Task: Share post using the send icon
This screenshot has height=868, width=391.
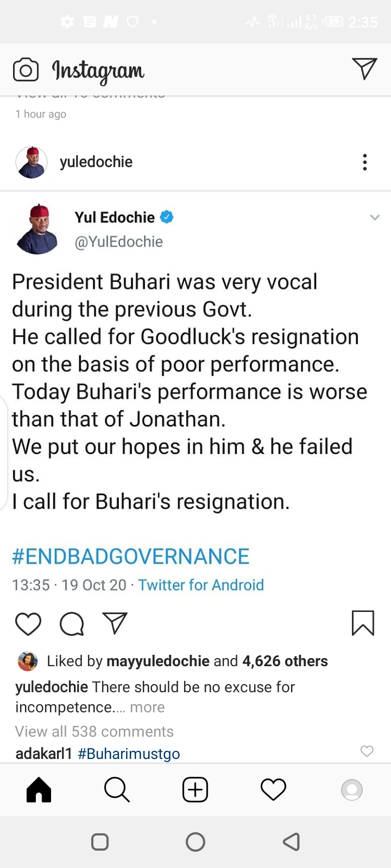Action: (115, 623)
